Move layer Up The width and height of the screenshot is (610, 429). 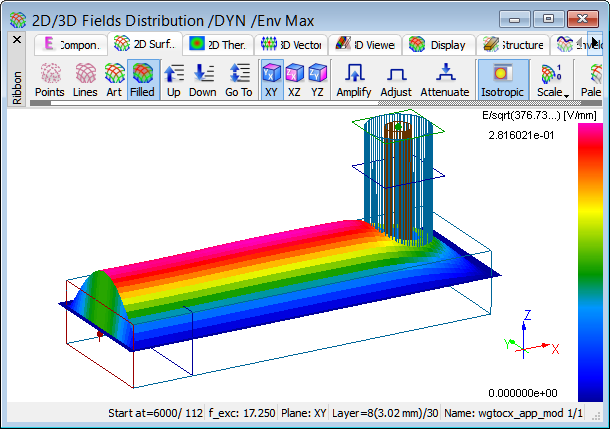[173, 79]
